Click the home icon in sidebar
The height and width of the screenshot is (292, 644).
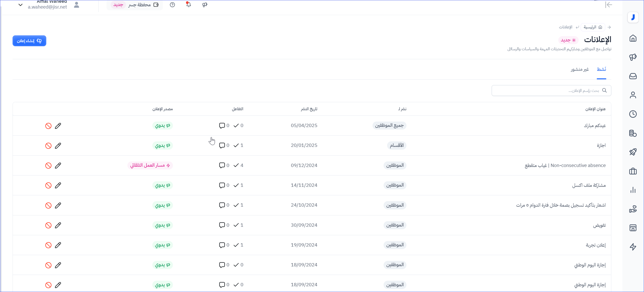[x=633, y=38]
